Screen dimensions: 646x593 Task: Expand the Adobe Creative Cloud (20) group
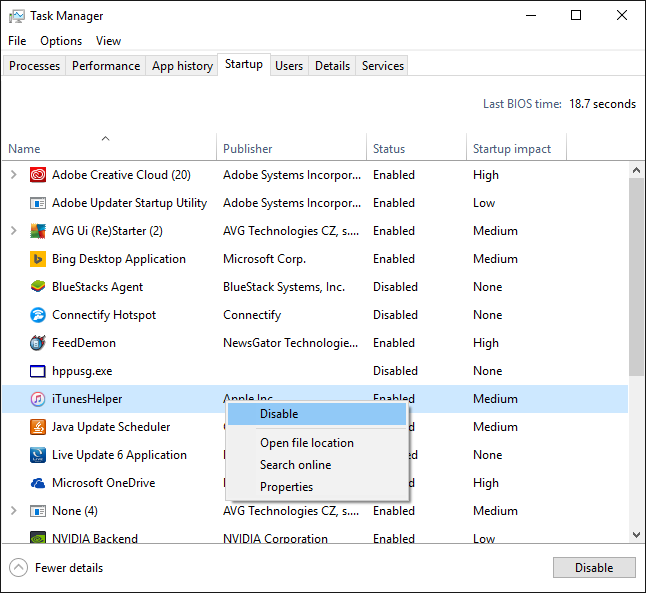[14, 175]
